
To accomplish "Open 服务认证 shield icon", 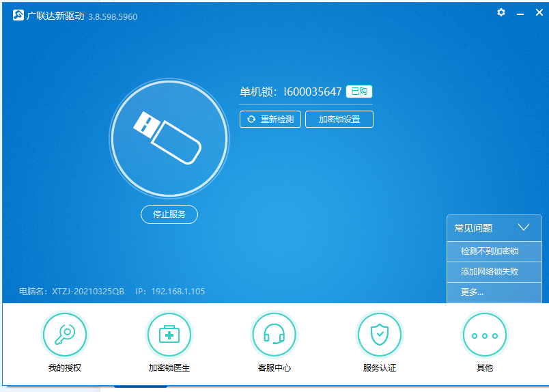I will pos(380,335).
